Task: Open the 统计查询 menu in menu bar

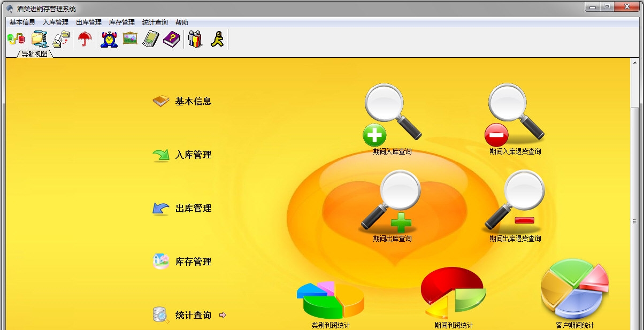Action: (155, 22)
